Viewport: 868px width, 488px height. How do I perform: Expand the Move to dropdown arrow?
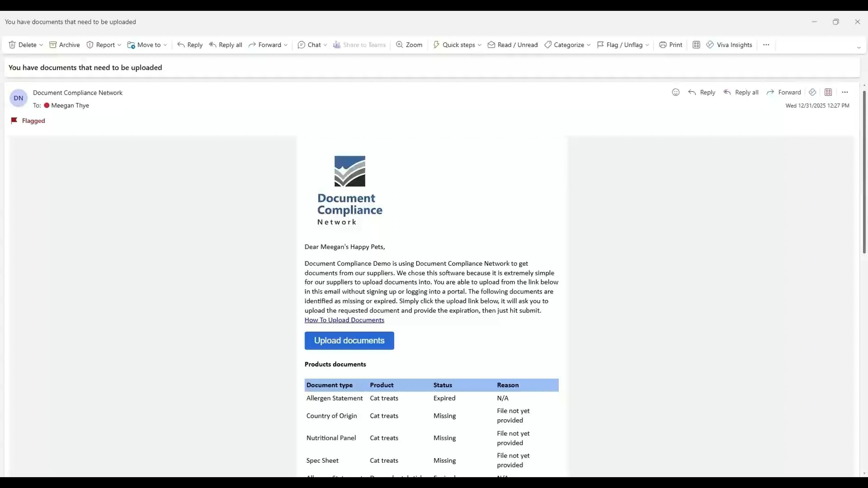click(165, 45)
